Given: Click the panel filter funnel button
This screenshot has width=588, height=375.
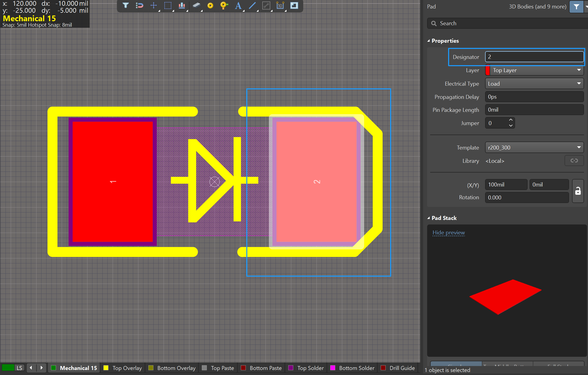Looking at the screenshot, I should coord(576,6).
